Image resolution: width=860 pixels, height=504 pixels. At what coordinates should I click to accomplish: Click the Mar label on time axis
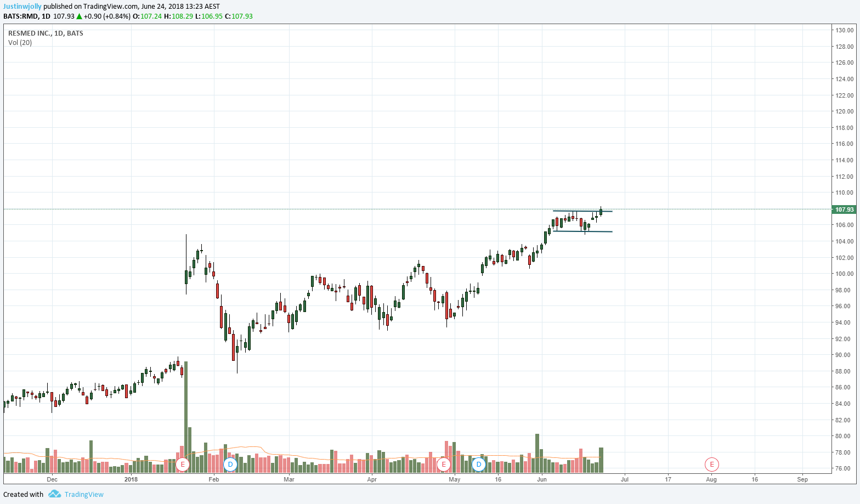pos(289,479)
